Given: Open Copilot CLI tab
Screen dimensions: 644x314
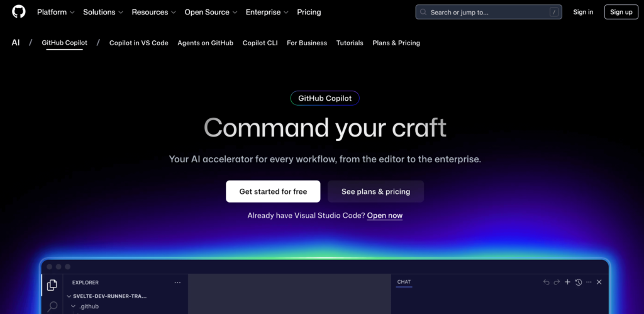Looking at the screenshot, I should pos(260,43).
